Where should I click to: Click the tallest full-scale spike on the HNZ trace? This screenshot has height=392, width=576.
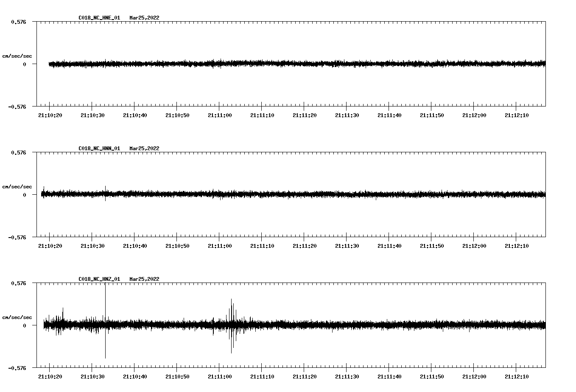pos(105,321)
